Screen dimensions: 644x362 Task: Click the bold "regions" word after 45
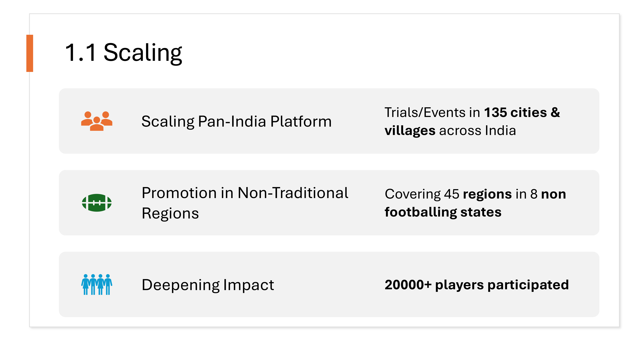click(487, 194)
